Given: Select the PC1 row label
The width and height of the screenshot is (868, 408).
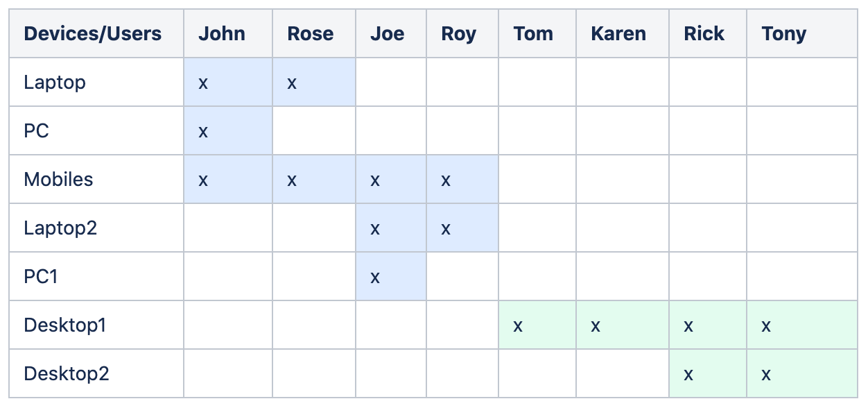Looking at the screenshot, I should point(41,276).
